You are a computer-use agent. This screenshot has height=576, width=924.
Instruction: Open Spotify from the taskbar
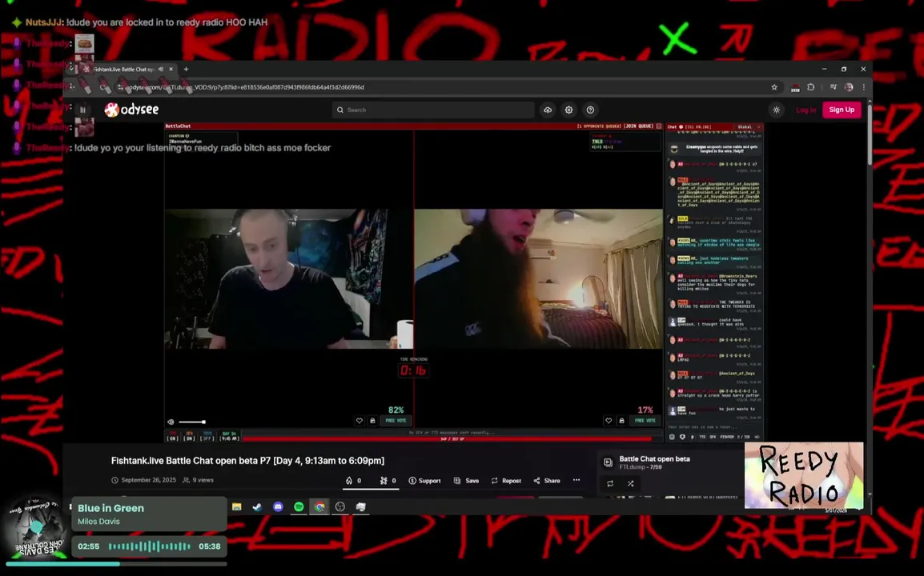[299, 506]
